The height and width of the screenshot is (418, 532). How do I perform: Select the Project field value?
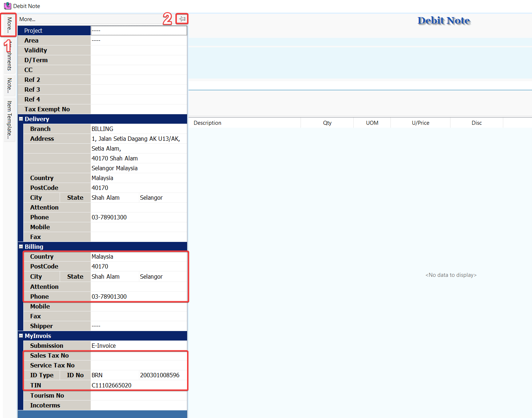tap(138, 31)
